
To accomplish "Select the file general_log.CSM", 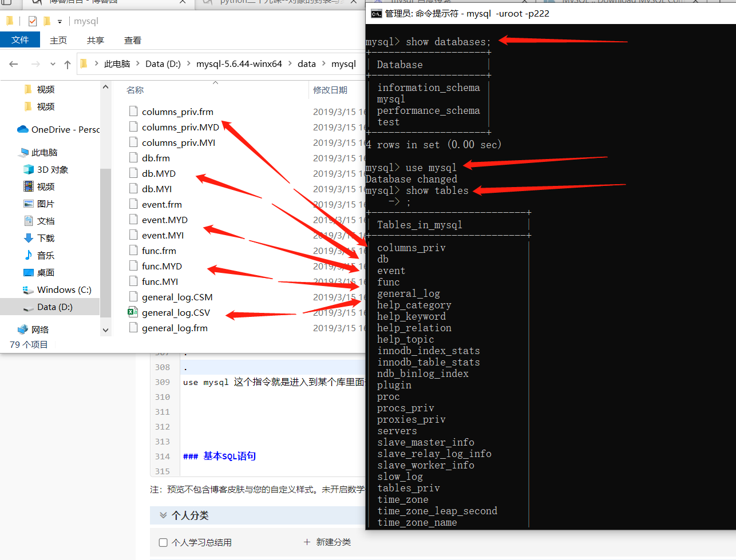I will tap(177, 297).
